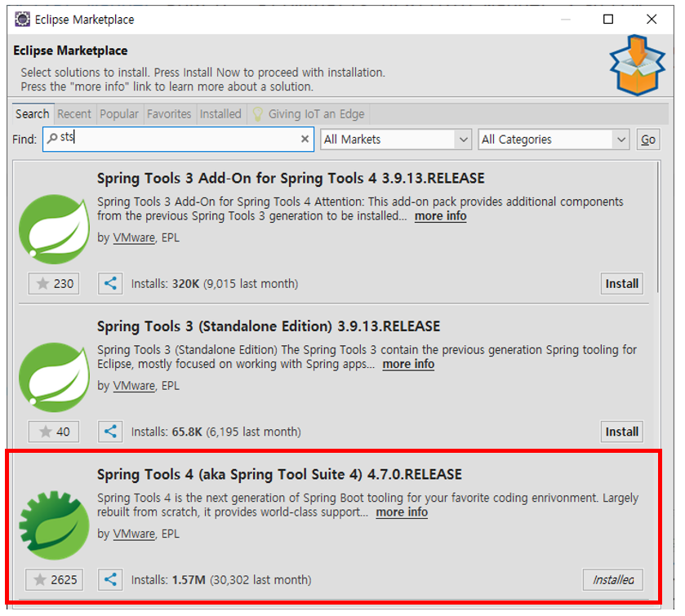Click the Spring Tools 3 Add-On leaf logo

[55, 229]
